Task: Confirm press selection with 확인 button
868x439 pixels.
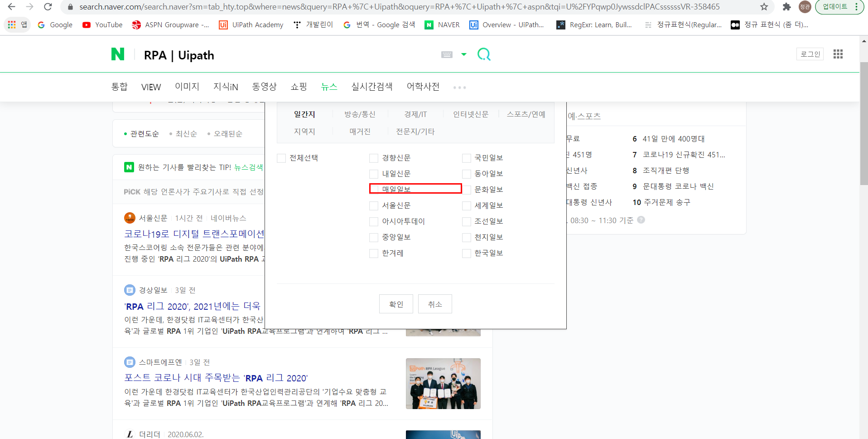Action: [396, 304]
